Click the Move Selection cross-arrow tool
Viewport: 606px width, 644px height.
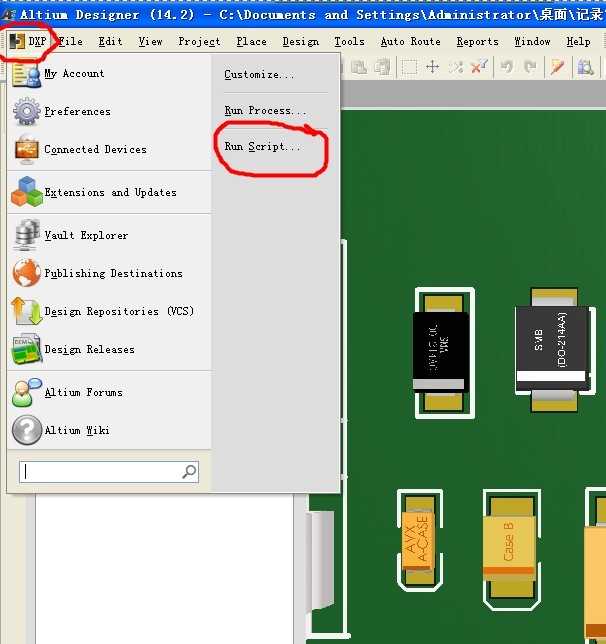tap(433, 67)
